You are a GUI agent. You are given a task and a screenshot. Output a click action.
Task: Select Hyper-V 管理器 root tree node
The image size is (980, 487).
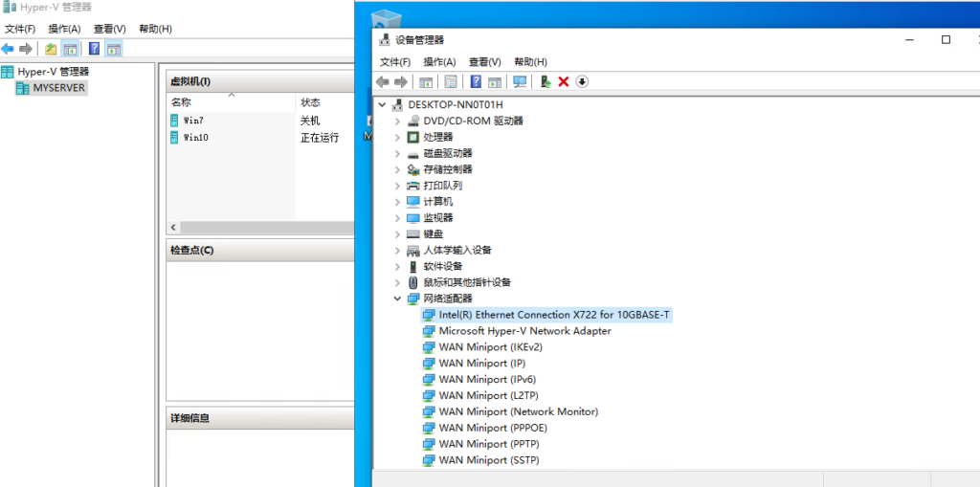(54, 72)
